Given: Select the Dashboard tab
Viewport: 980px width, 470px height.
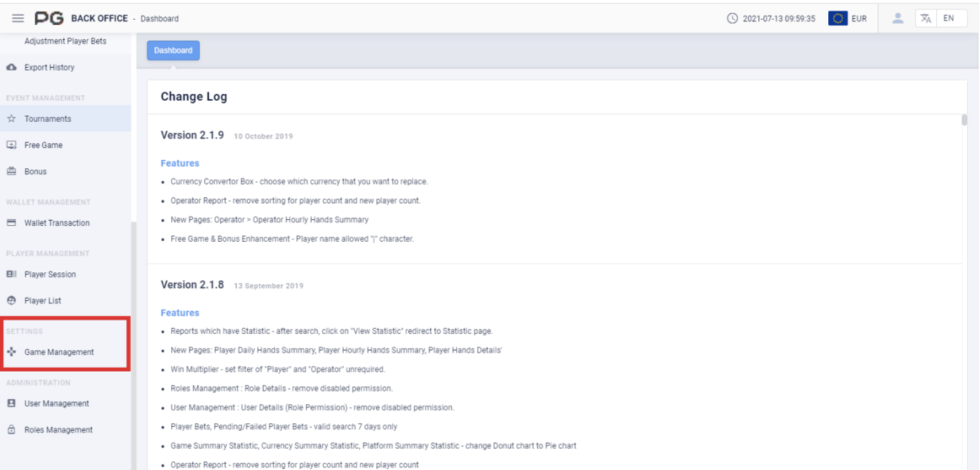Looking at the screenshot, I should pos(173,50).
